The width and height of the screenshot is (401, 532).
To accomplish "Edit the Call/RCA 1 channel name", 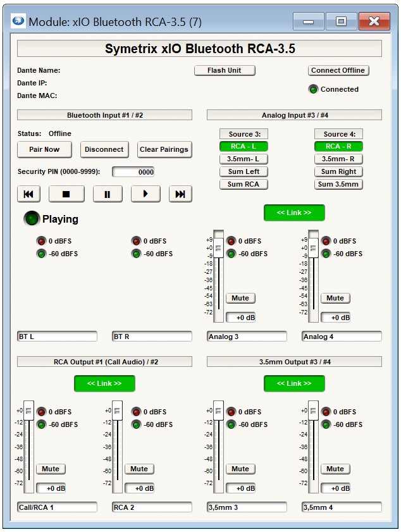I will tap(57, 507).
